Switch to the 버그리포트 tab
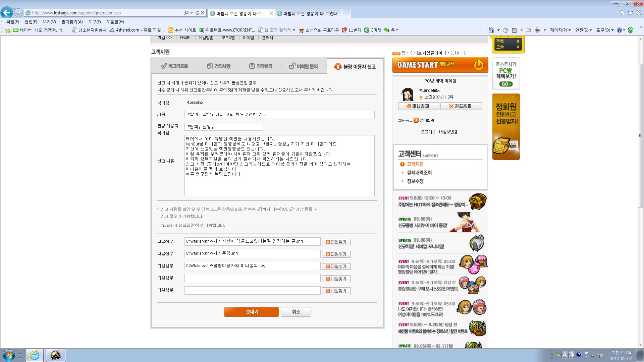Screen dimensions: 644x362 pos(174,66)
